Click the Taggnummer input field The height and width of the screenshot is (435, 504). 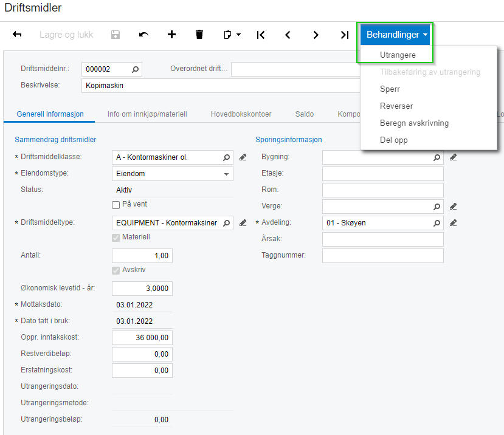pos(383,256)
